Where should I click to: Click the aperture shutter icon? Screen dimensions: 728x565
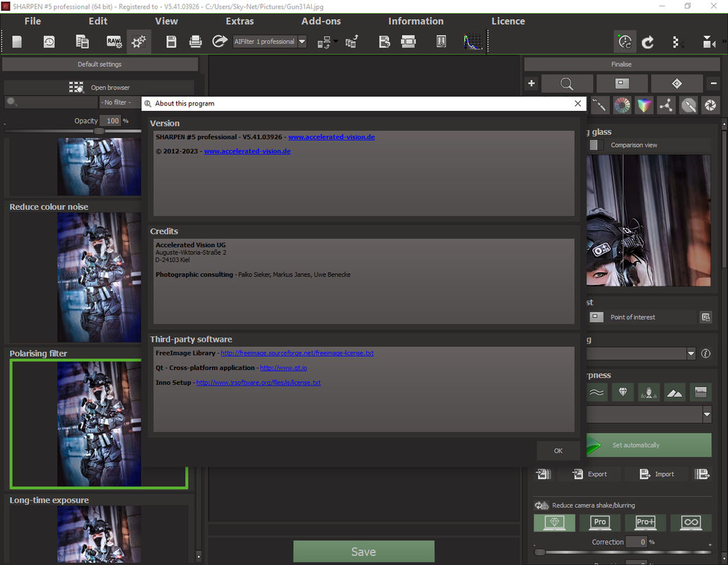point(710,105)
